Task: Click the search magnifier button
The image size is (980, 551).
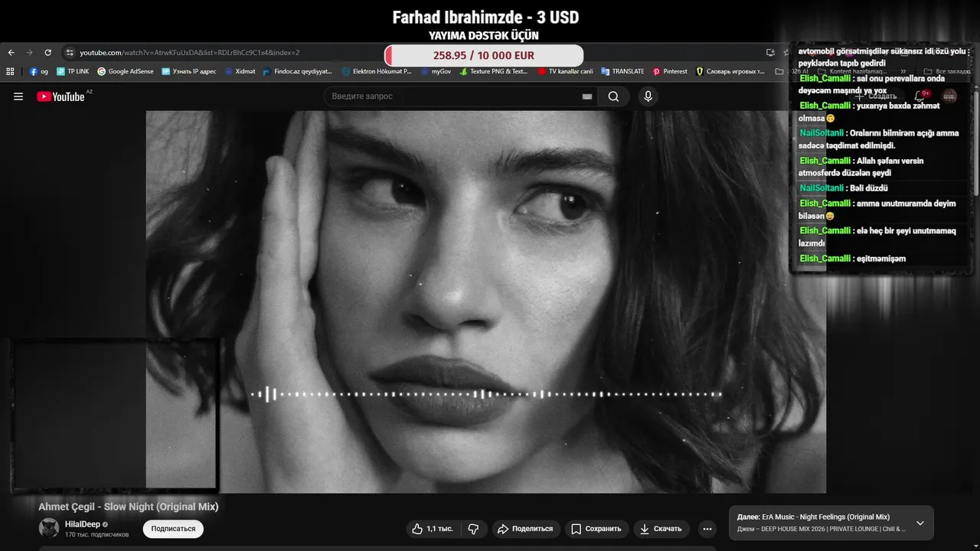Action: coord(613,96)
